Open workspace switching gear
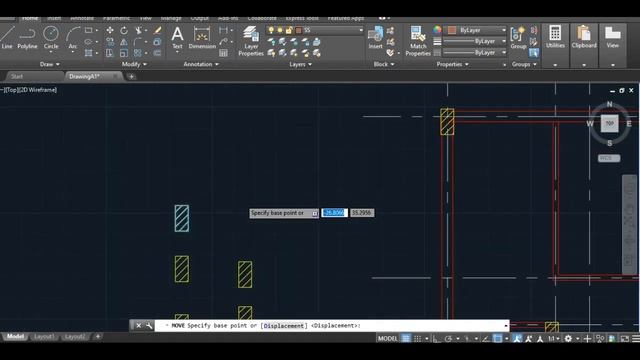 [568, 338]
